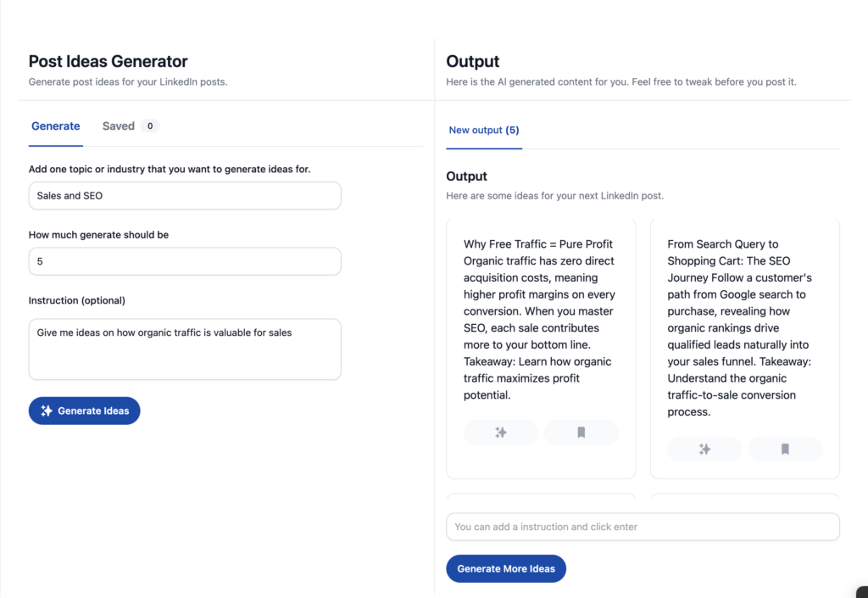Click the sparkle icon under 'From Search Query' idea
Image resolution: width=868 pixels, height=598 pixels.
pos(704,449)
